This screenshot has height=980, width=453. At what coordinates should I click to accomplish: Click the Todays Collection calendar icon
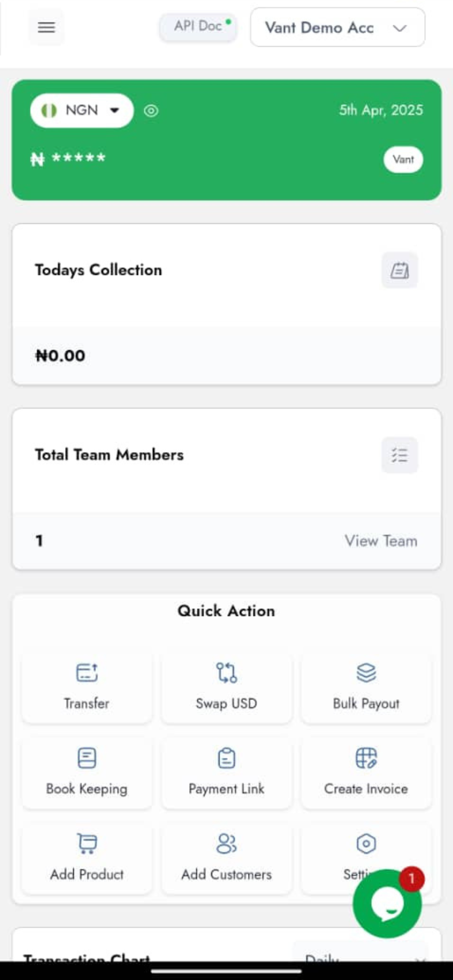click(400, 270)
